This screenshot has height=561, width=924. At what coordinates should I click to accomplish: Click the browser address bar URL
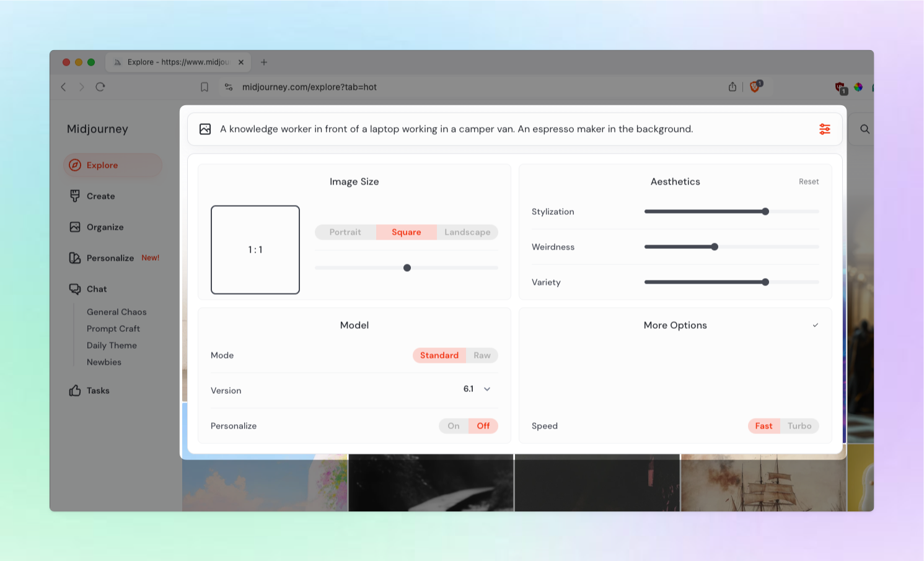[309, 87]
